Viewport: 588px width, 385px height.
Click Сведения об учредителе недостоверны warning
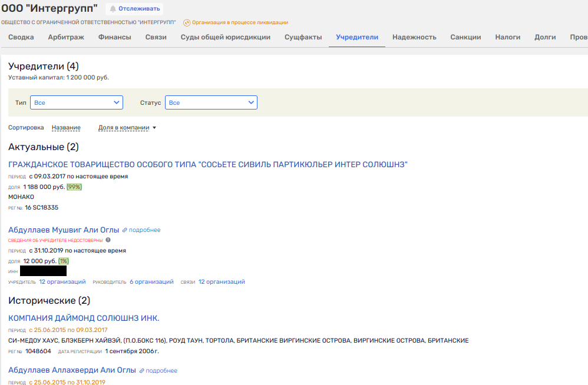[x=55, y=240]
